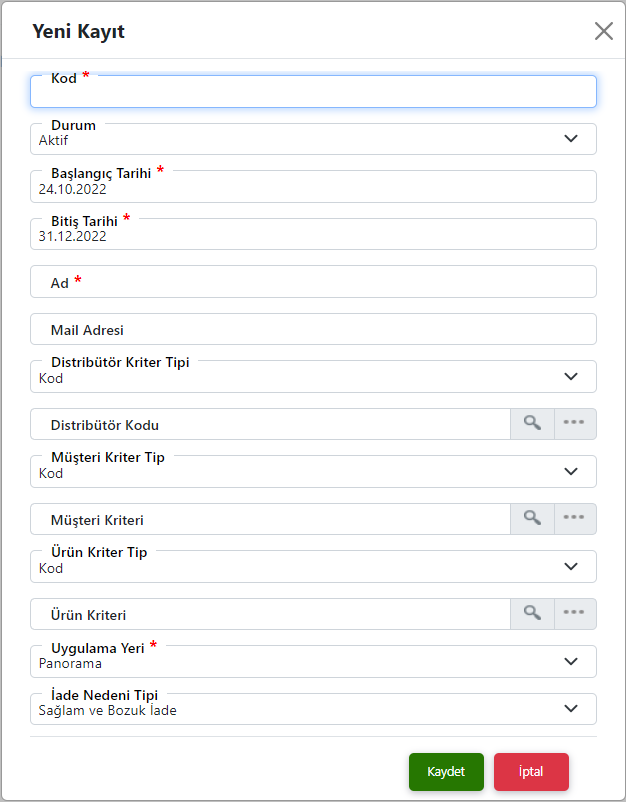Close the Yeni Kayıt dialog with X

(x=604, y=31)
